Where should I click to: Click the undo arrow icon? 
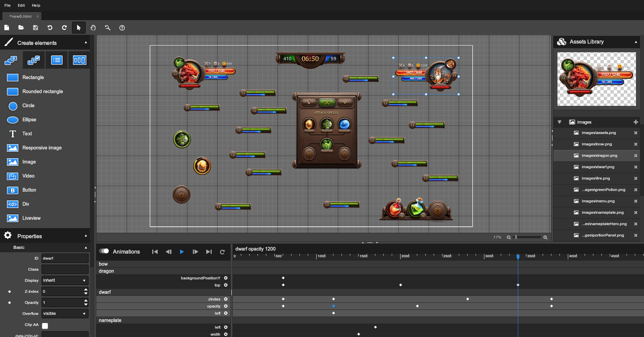(50, 28)
